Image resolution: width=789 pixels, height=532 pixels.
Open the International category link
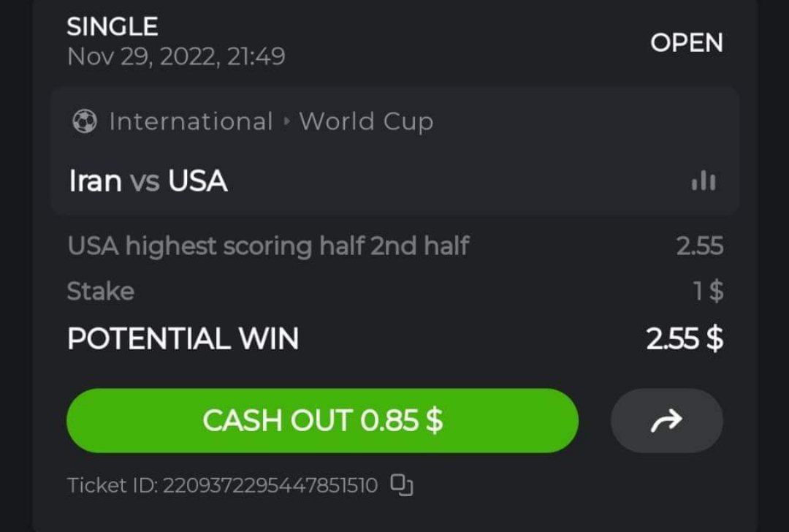(191, 121)
